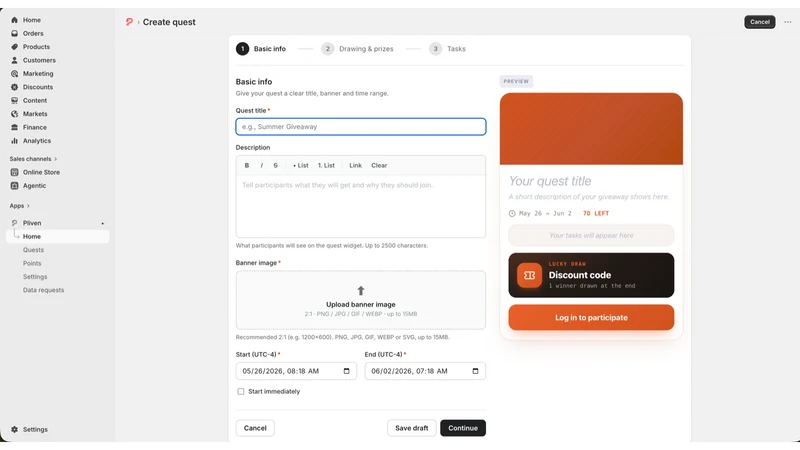The image size is (800, 450).
Task: Click the Finance bank icon
Action: click(14, 127)
